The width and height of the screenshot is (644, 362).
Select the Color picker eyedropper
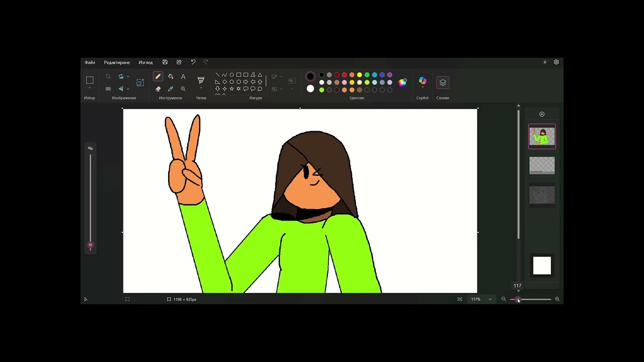tap(171, 88)
